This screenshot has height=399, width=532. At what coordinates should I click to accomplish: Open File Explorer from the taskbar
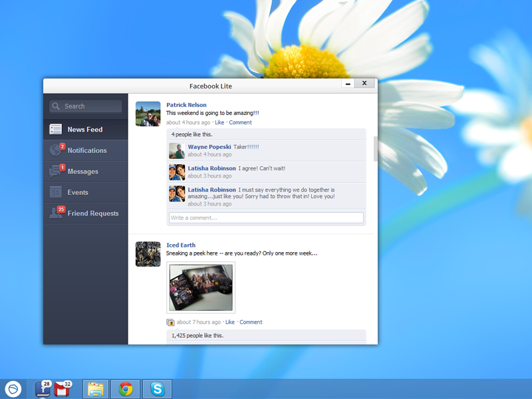click(x=96, y=389)
